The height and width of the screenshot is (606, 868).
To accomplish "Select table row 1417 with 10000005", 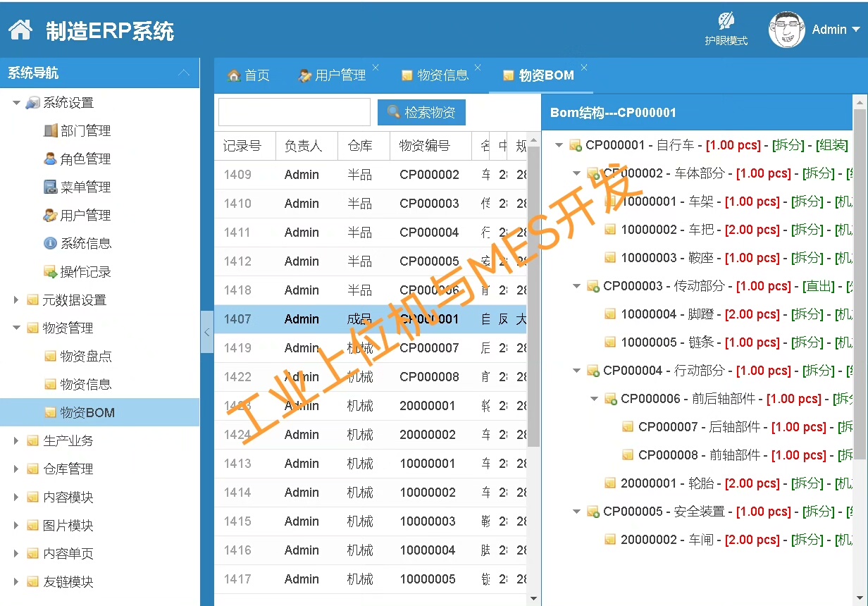I will 371,579.
